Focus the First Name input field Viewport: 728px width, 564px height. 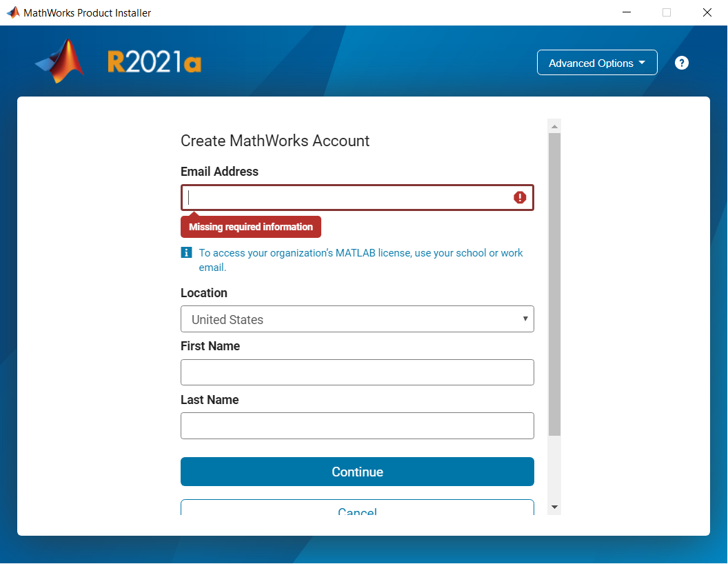tap(357, 372)
